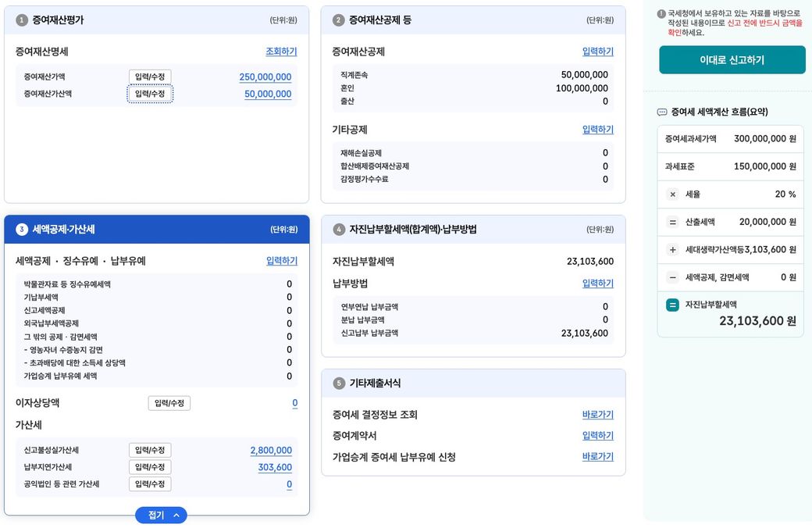Click the 2,800,000 신고불성실가산세 amount

pyautogui.click(x=271, y=451)
